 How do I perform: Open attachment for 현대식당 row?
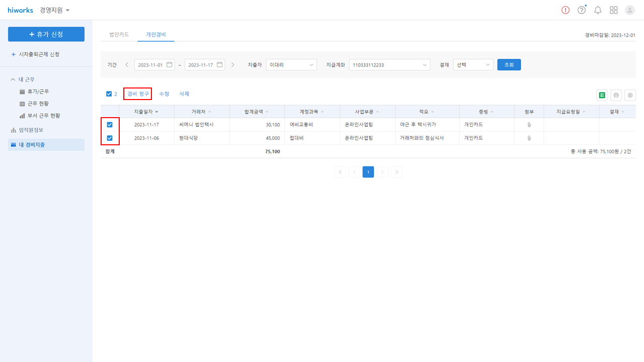[529, 138]
